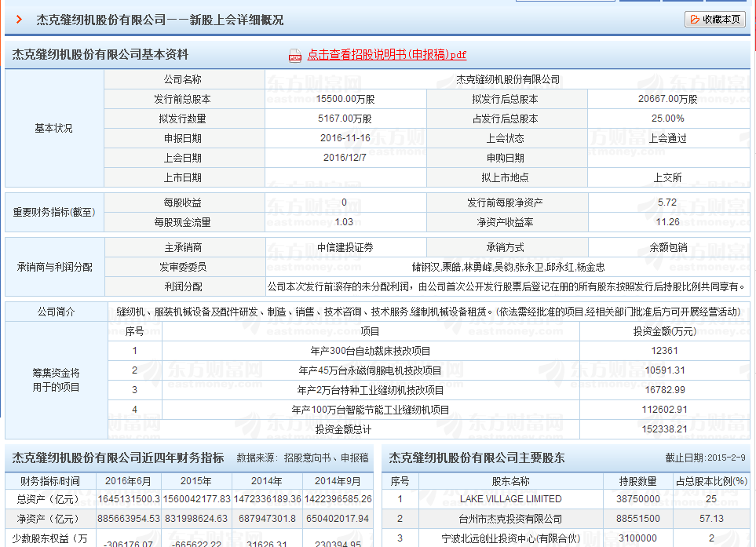This screenshot has width=756, height=547.
Task: Click the 1.03 cash flow per share value
Action: [x=344, y=222]
